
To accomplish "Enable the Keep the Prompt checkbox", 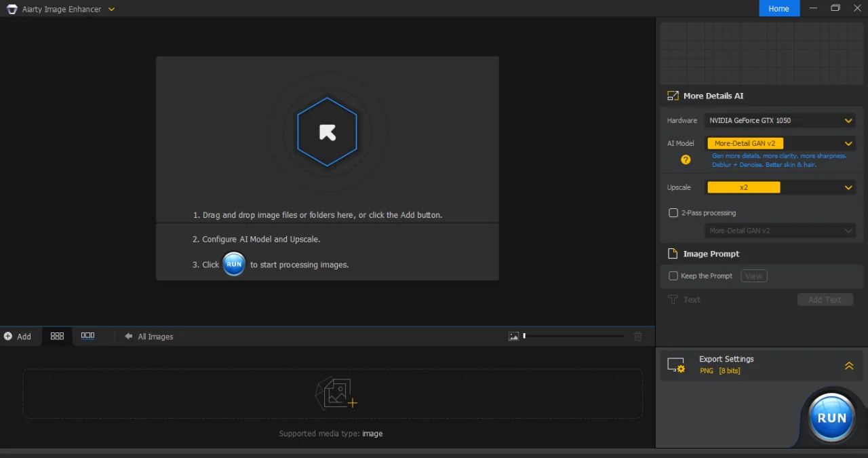I will tap(673, 276).
